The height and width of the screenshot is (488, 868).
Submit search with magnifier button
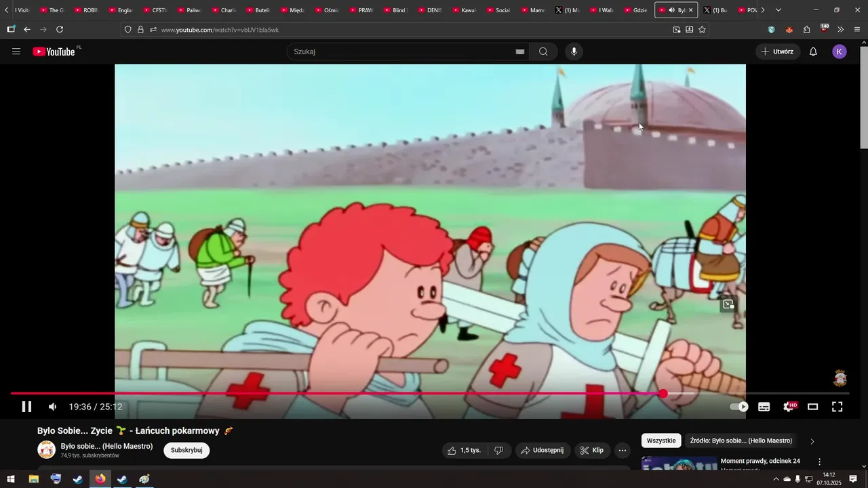pyautogui.click(x=543, y=52)
